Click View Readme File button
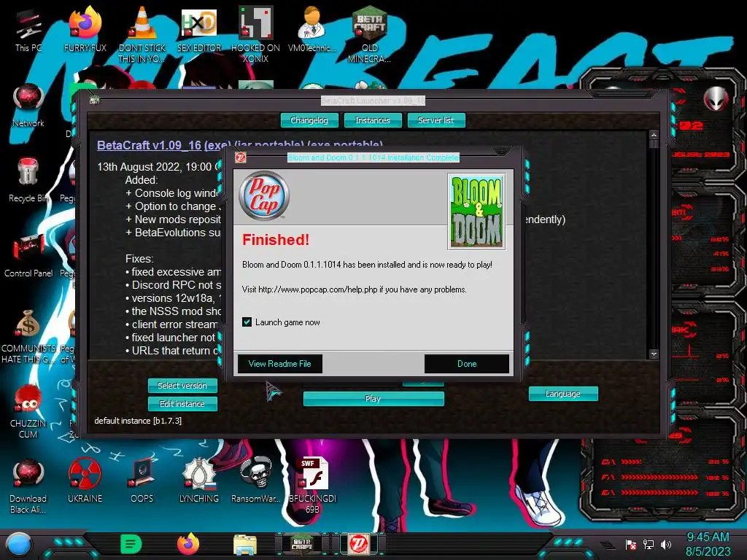The image size is (747, 560). click(279, 364)
